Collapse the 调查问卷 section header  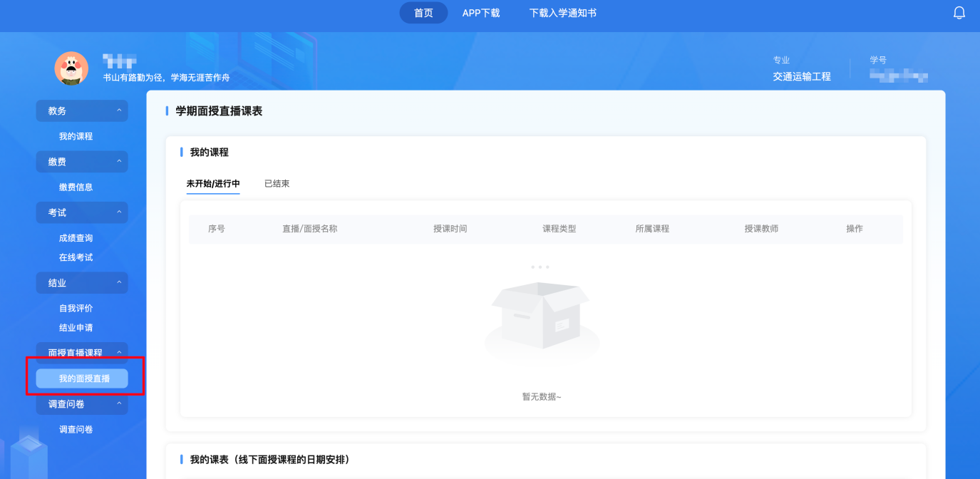[x=82, y=404]
